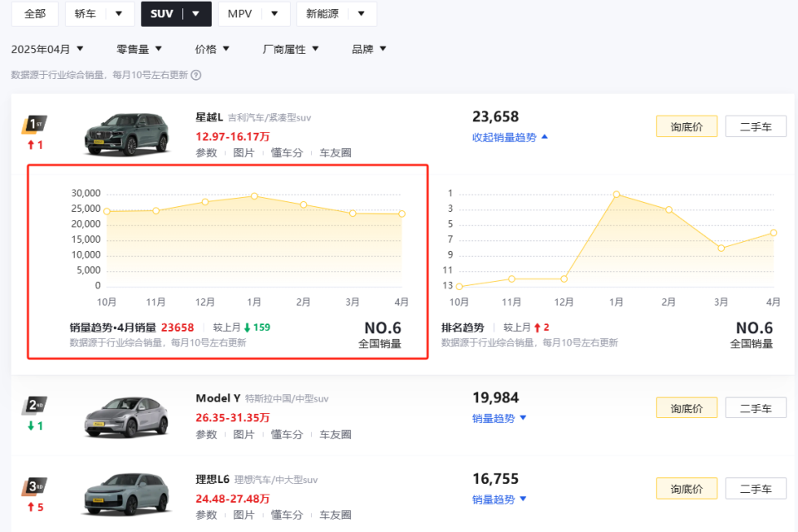
Task: Click 二手车 button for Model Y
Action: (756, 408)
